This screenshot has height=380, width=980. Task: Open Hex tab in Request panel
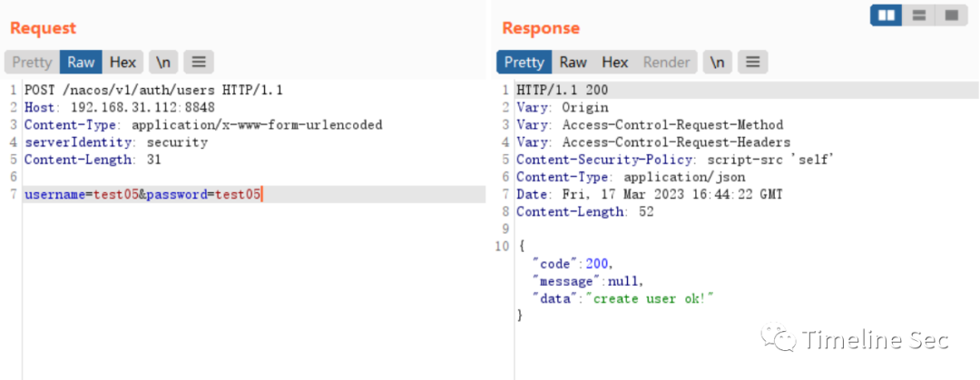point(122,62)
